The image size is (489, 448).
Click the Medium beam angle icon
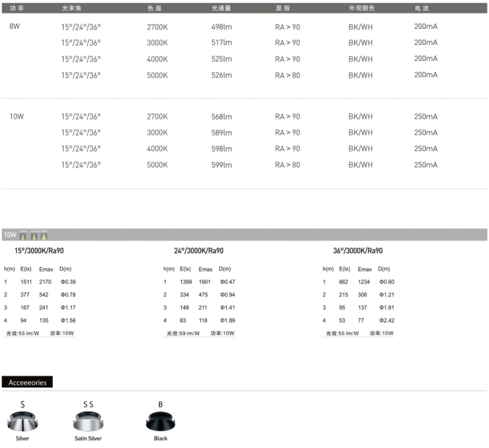tap(35, 236)
